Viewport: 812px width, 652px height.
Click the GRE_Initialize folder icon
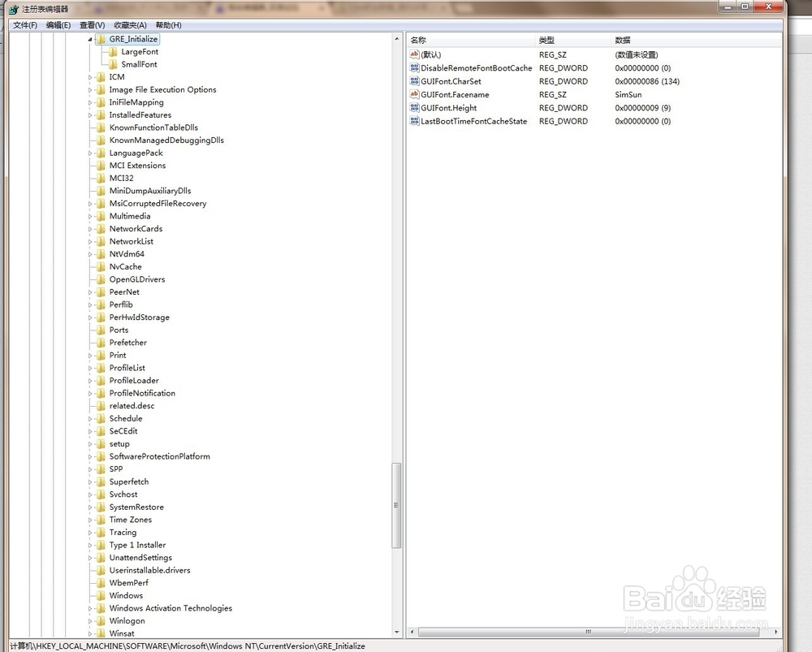point(101,39)
